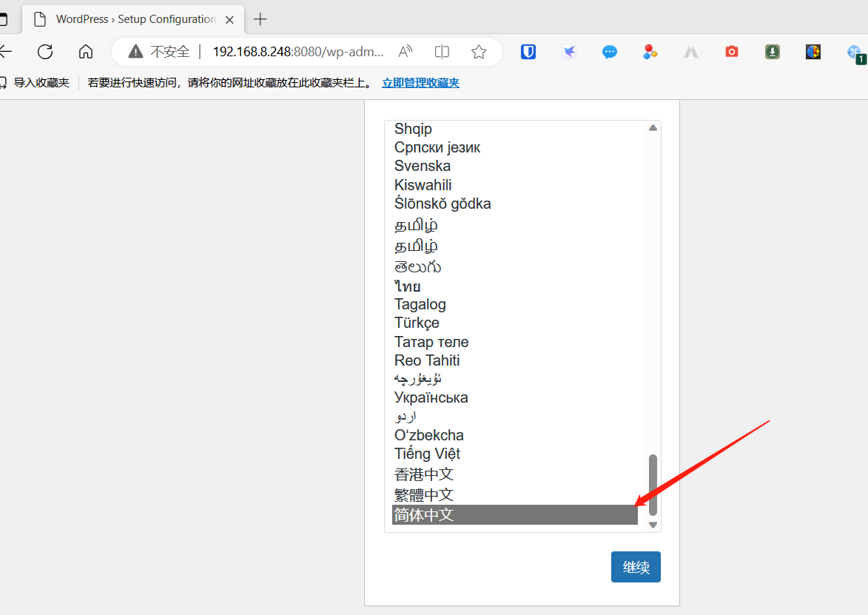868x615 pixels.
Task: Click the 继续 button
Action: point(636,567)
